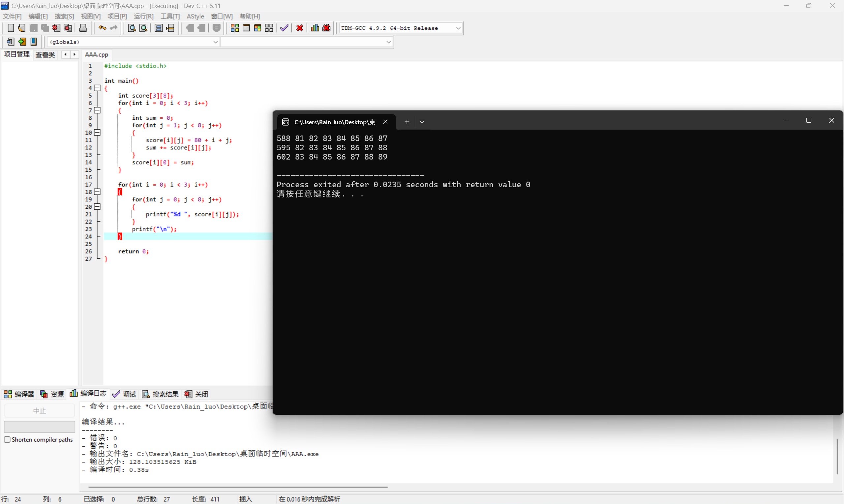Click the 查看类 class view tab

(45, 55)
